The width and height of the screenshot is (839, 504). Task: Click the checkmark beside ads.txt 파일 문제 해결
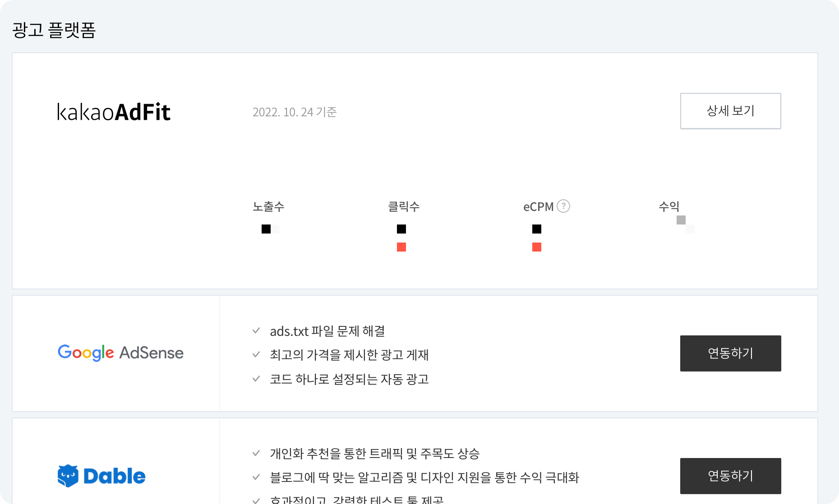point(256,331)
